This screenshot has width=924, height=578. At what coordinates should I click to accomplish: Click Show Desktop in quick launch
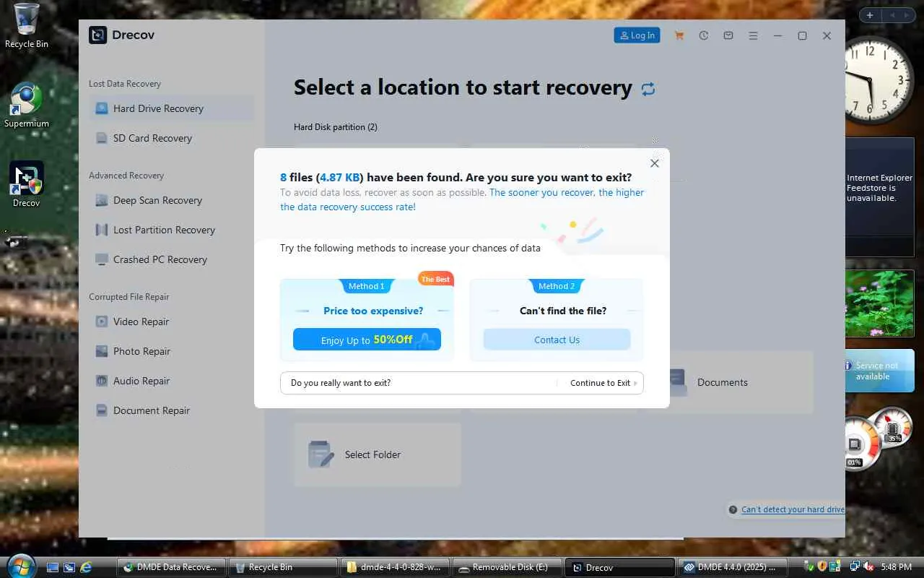[x=53, y=568]
